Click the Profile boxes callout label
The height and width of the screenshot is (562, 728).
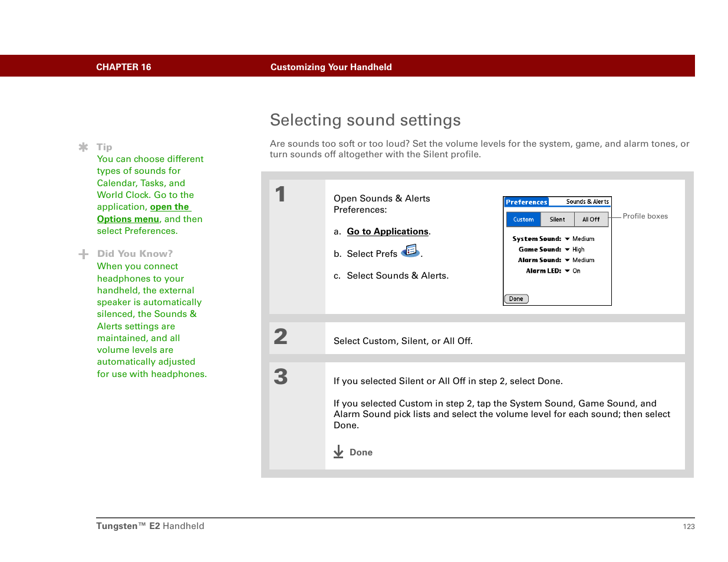point(645,216)
